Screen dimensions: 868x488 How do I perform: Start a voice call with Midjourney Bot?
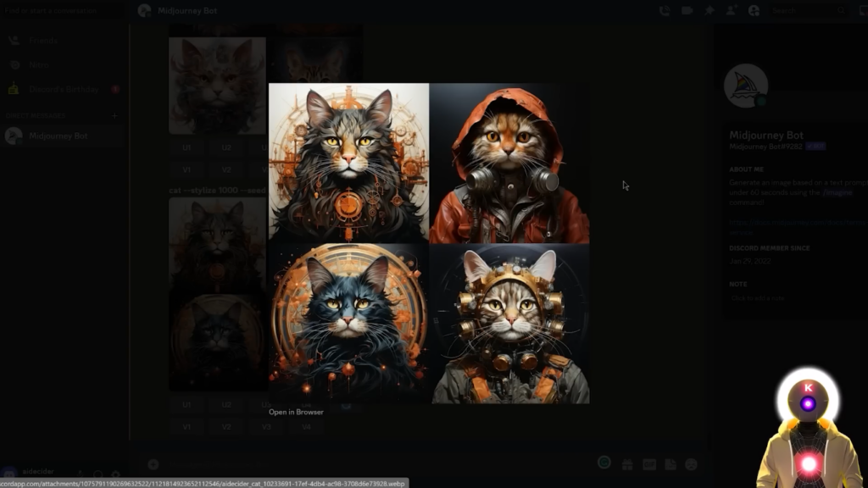(x=665, y=10)
